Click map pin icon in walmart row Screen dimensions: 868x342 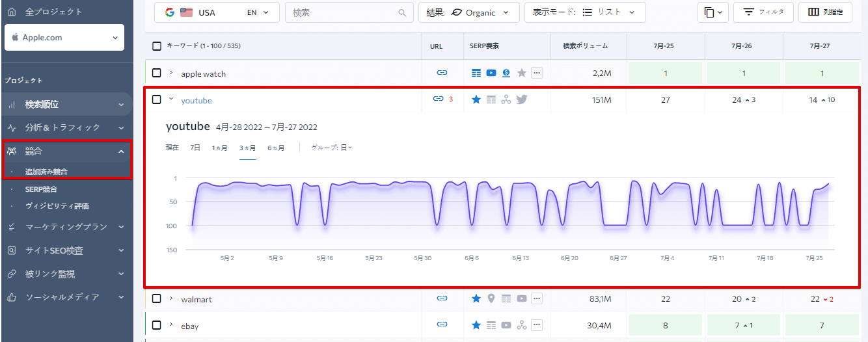tap(491, 298)
